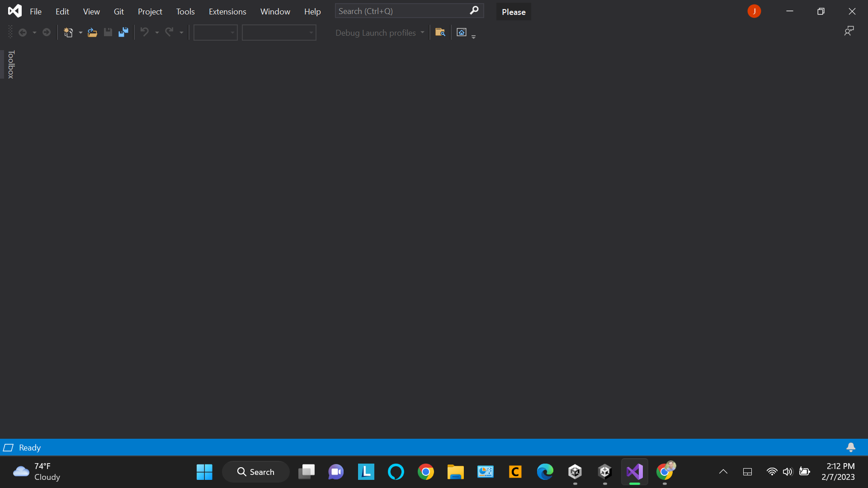868x488 pixels.
Task: Click the Send Feedback person icon
Action: pos(849,31)
